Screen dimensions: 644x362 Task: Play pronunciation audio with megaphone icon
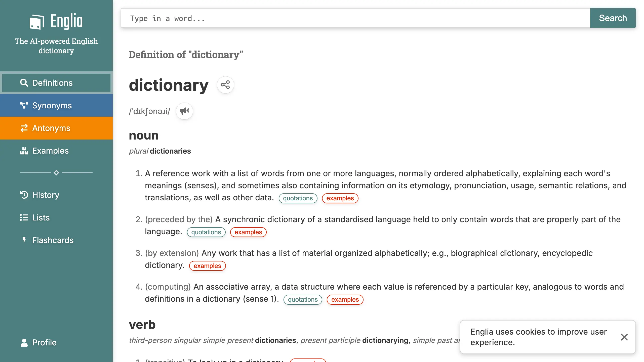[184, 111]
